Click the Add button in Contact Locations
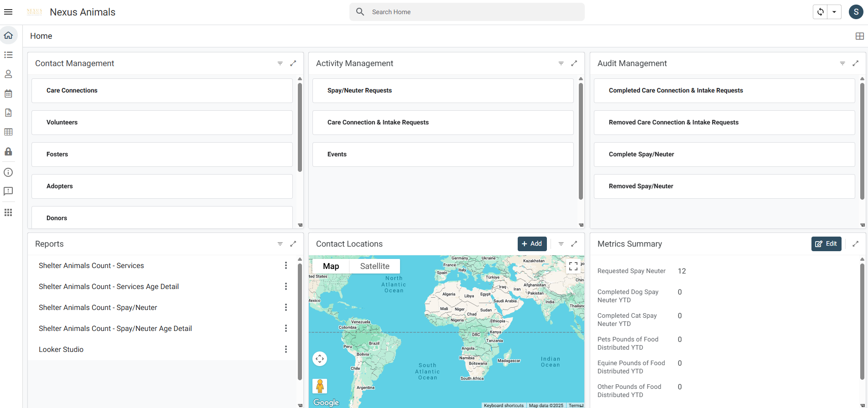The height and width of the screenshot is (408, 868). [532, 244]
